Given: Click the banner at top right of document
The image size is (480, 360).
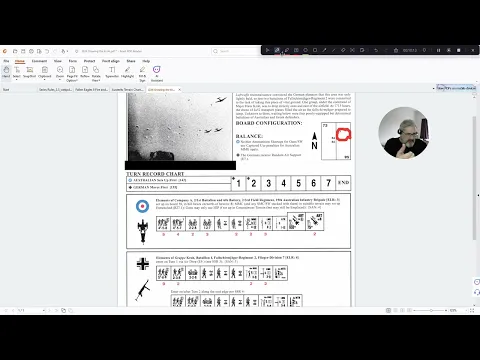Looking at the screenshot, I should (x=456, y=88).
